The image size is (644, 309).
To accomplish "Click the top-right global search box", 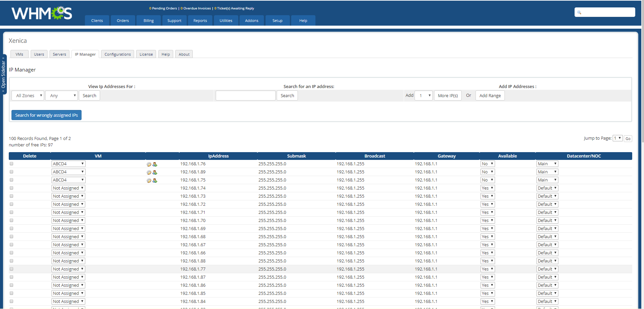I will tap(605, 12).
